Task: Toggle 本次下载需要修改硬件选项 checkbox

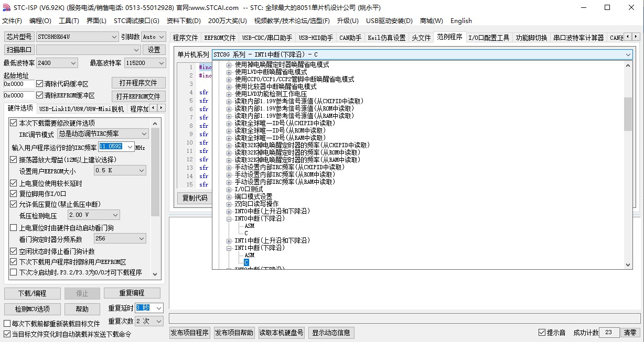Action: pyautogui.click(x=14, y=123)
